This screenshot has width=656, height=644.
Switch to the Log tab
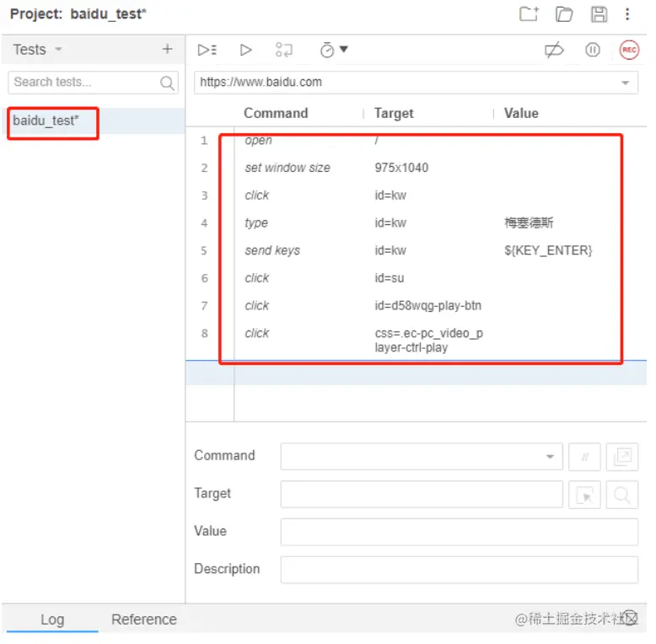[52, 620]
